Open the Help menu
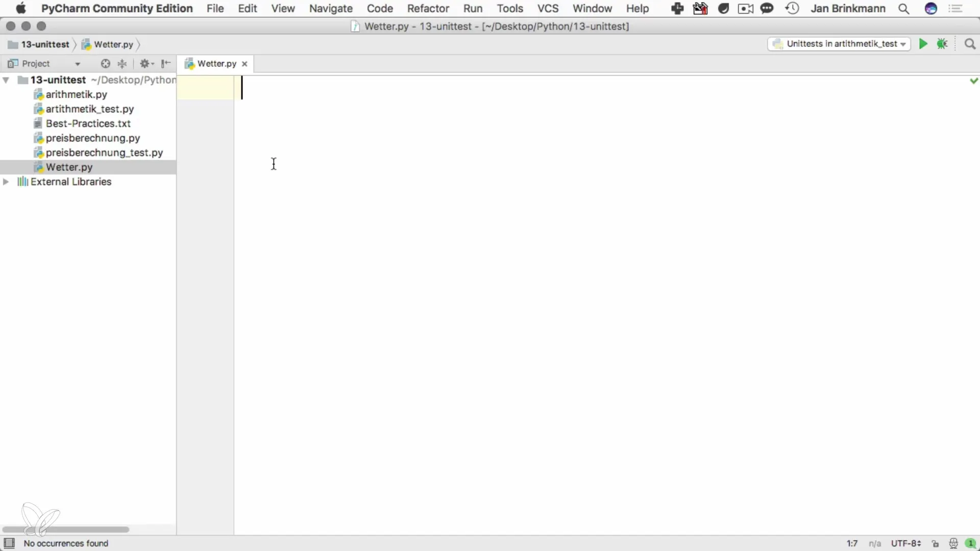 coord(638,9)
